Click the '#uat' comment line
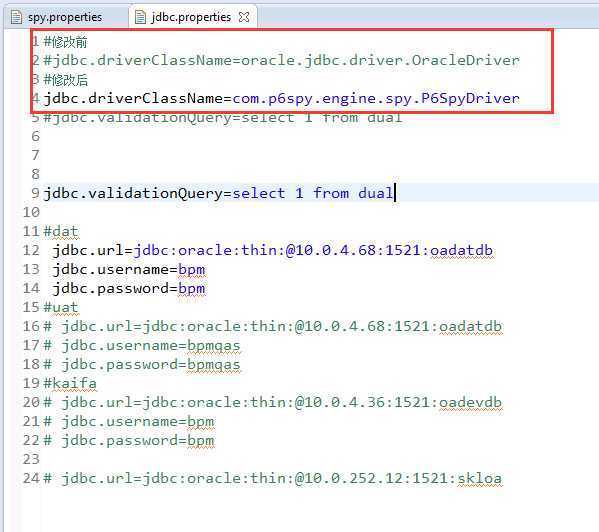 pos(61,307)
